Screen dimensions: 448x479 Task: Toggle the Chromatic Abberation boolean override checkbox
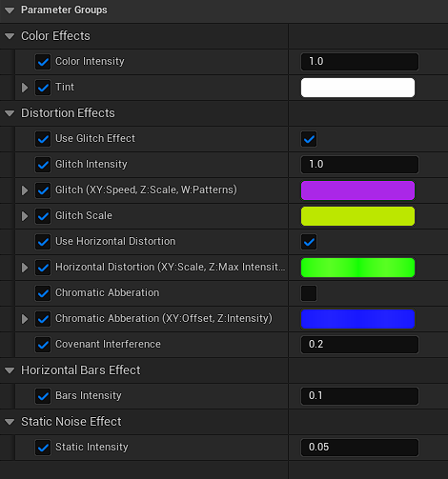(43, 293)
